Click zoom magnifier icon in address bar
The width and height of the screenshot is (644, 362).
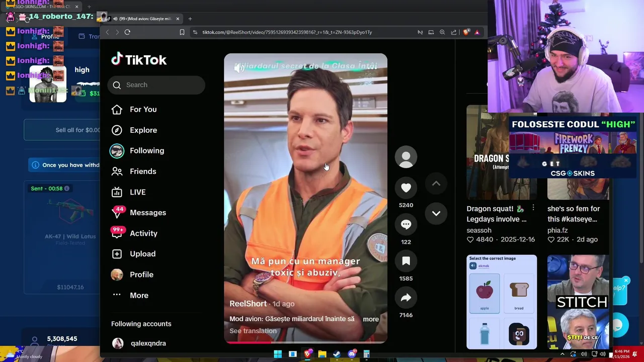442,32
